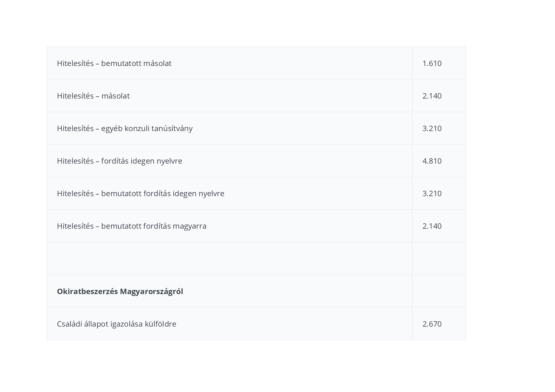This screenshot has width=555, height=392.
Task: Select the 4.810 fee value
Action: (x=432, y=161)
